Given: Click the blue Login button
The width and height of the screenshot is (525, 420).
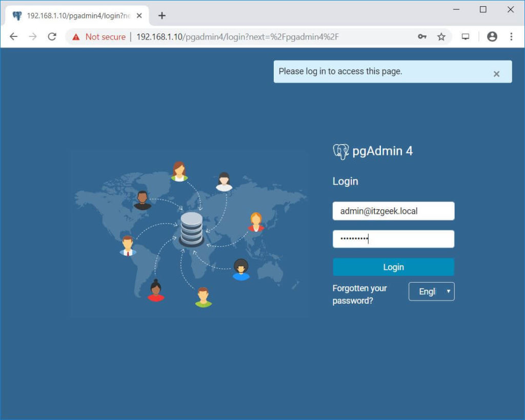Looking at the screenshot, I should coord(393,267).
